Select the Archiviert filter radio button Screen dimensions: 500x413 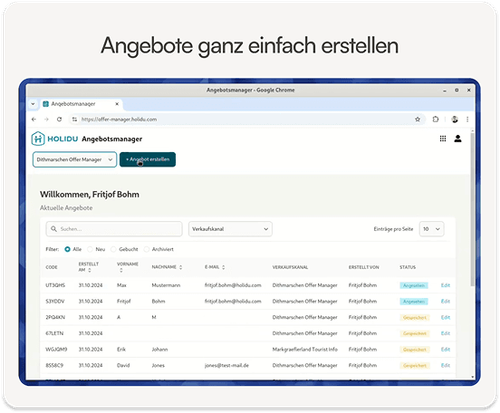(x=146, y=249)
